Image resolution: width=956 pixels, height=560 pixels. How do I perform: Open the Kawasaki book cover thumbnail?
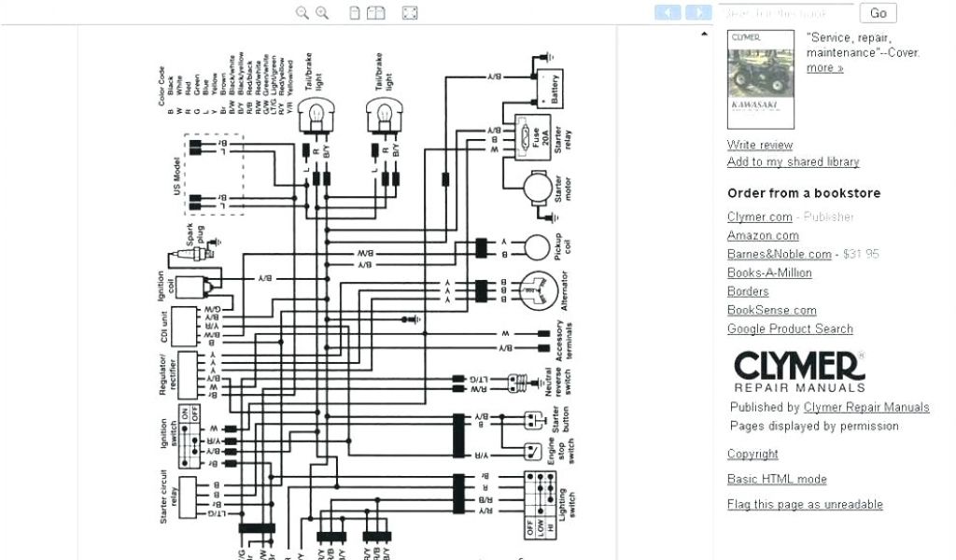tap(760, 79)
